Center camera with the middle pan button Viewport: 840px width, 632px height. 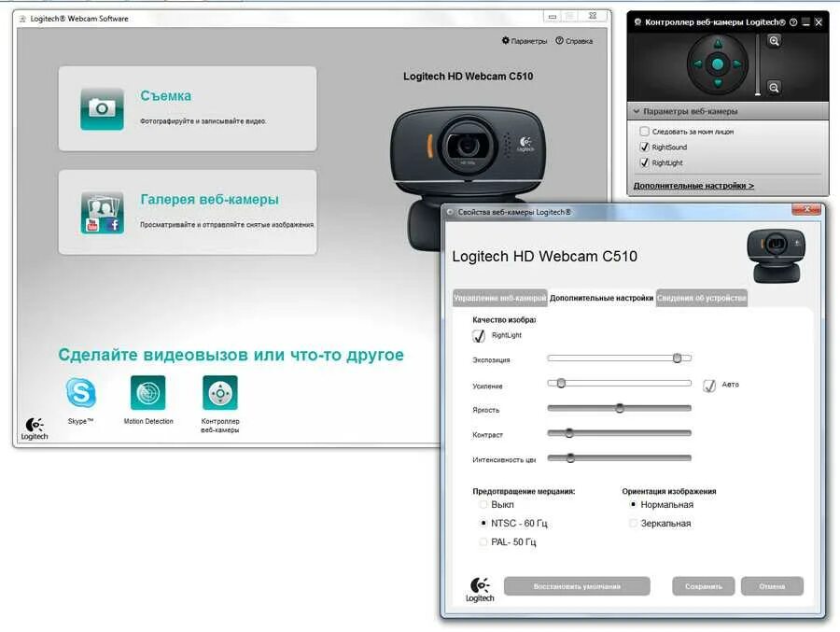(718, 64)
